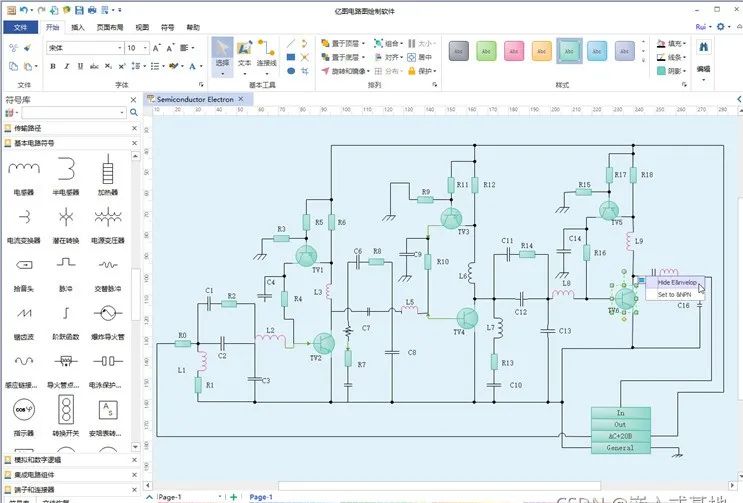Viewport: 743px width, 503px height.
Task: Select the diagonal line drawing tool
Action: tap(291, 44)
